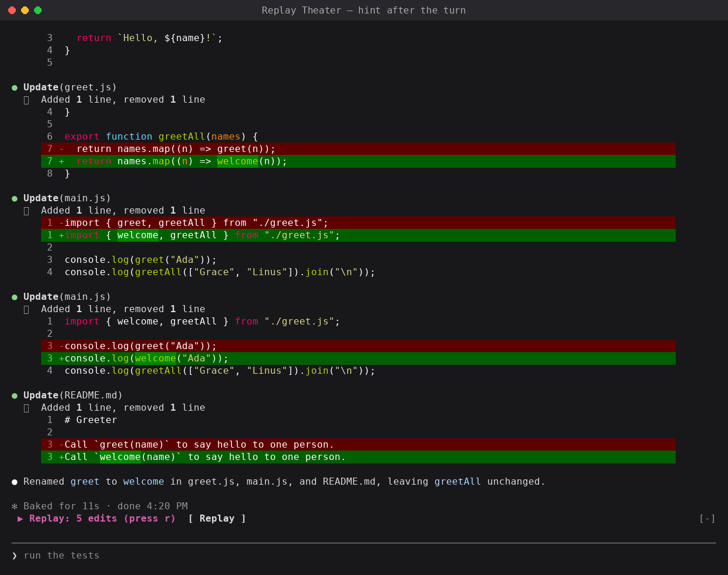Click the white bullet before the 'Renamed greet' summary

[15, 482]
